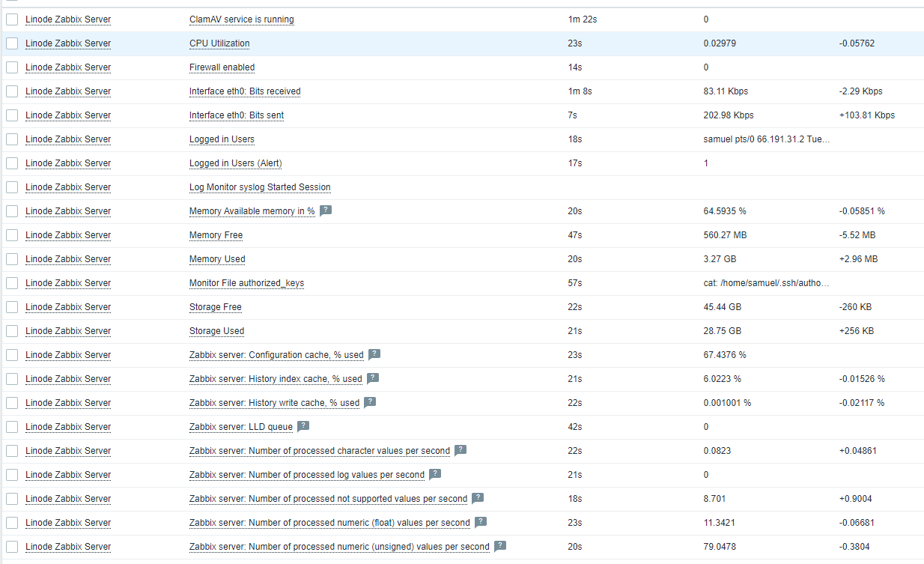
Task: Select the 83.11 Kbps last value
Action: pyautogui.click(x=726, y=91)
